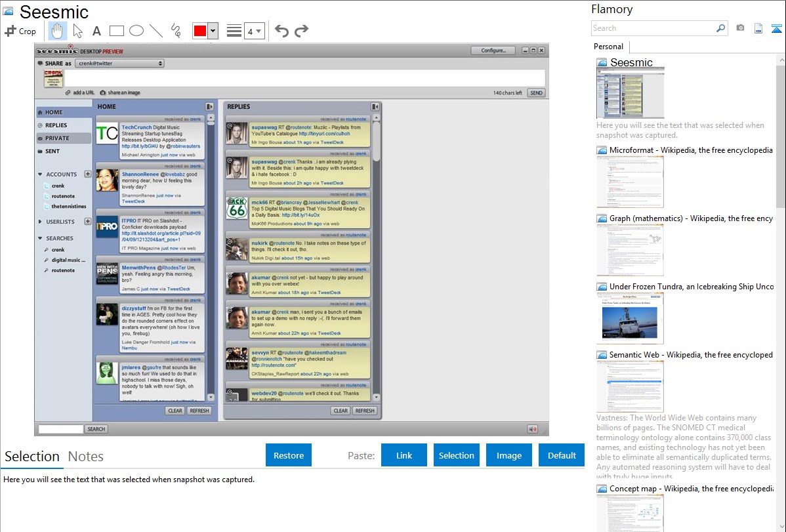Click the document page icon beside the camera
The image size is (786, 532).
pos(758,28)
